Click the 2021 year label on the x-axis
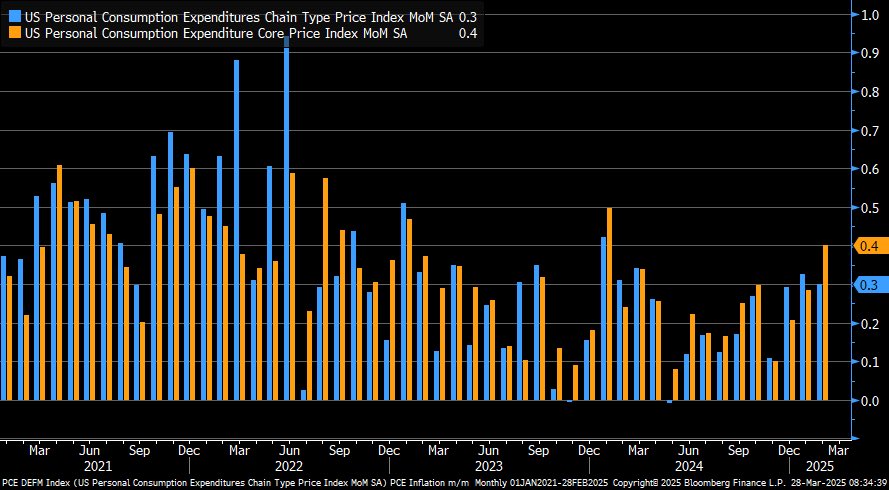Viewport: 889px width, 490px height. pyautogui.click(x=97, y=465)
